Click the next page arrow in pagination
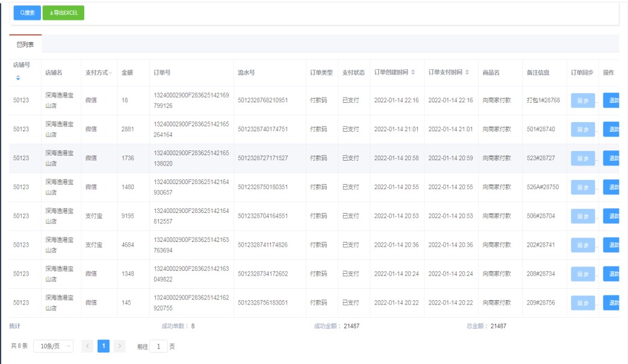628x364 pixels. [120, 347]
